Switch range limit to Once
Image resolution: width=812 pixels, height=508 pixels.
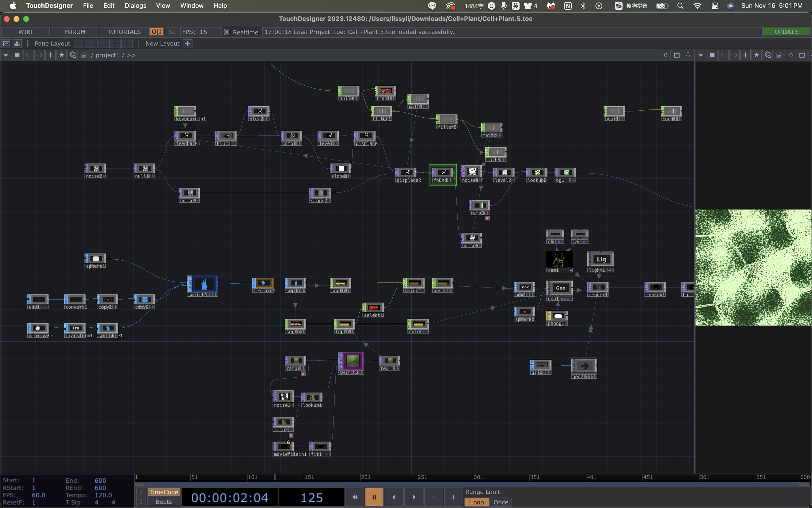point(501,502)
